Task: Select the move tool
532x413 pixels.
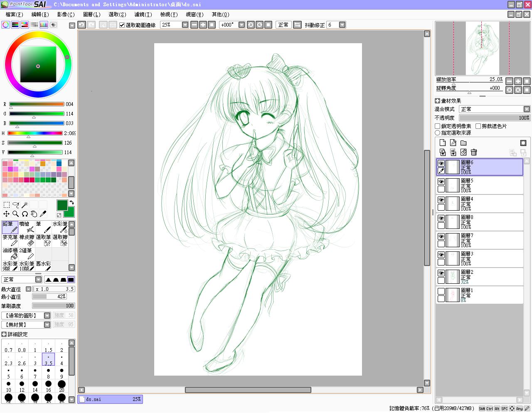Action: click(x=7, y=214)
